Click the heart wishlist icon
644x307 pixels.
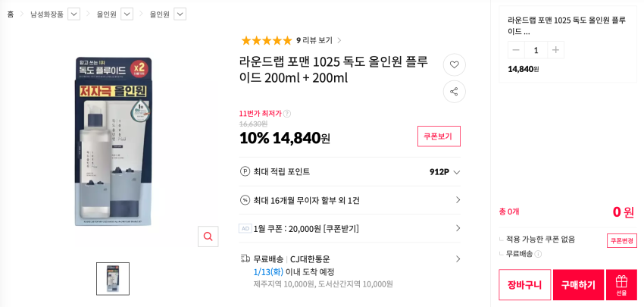[x=454, y=64]
